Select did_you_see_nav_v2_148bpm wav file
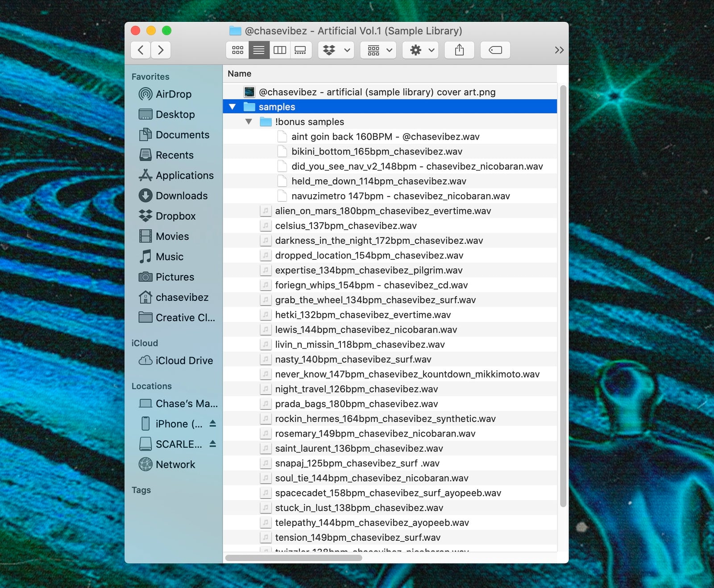This screenshot has height=588, width=714. pyautogui.click(x=390, y=166)
